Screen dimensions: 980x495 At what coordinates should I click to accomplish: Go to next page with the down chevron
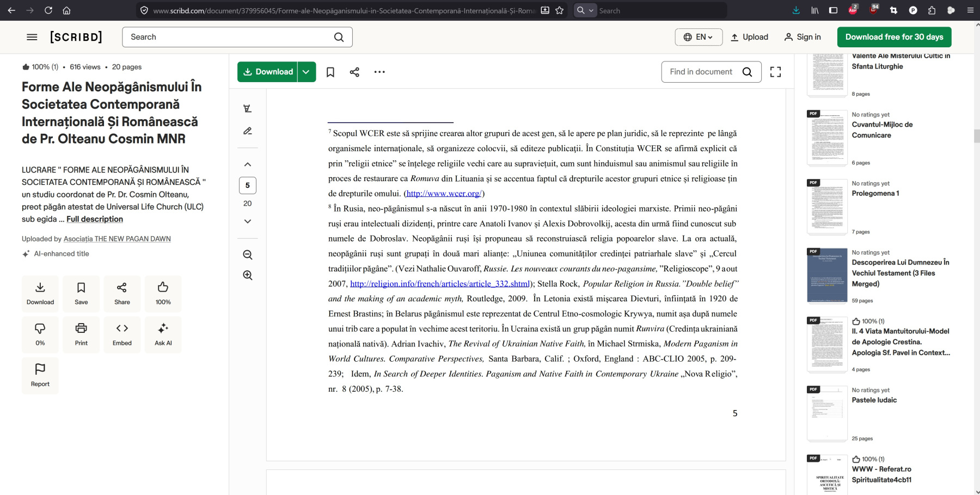click(248, 221)
